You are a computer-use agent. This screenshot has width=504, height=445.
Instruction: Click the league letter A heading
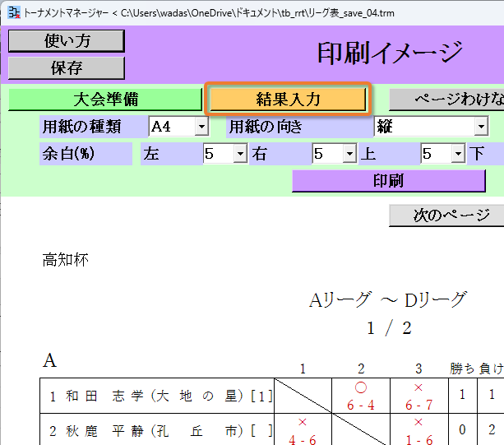[x=50, y=360]
